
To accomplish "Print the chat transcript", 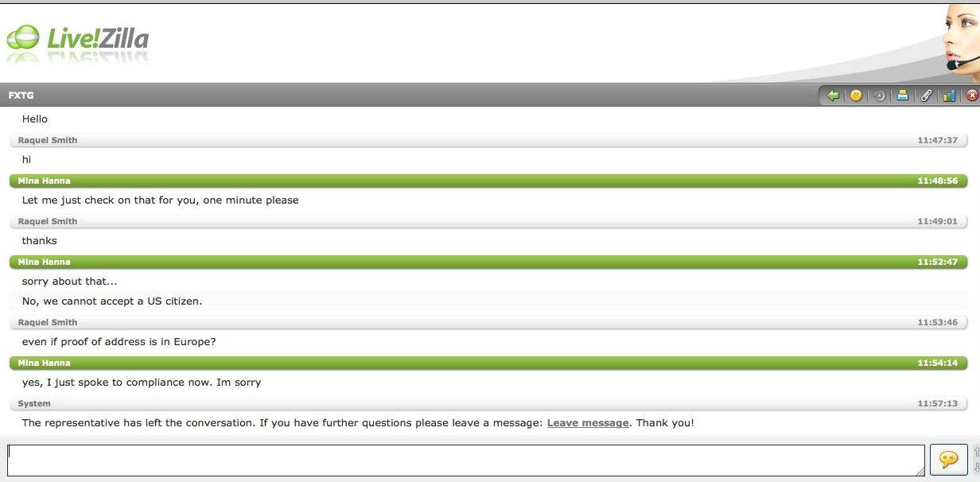I will pyautogui.click(x=903, y=95).
